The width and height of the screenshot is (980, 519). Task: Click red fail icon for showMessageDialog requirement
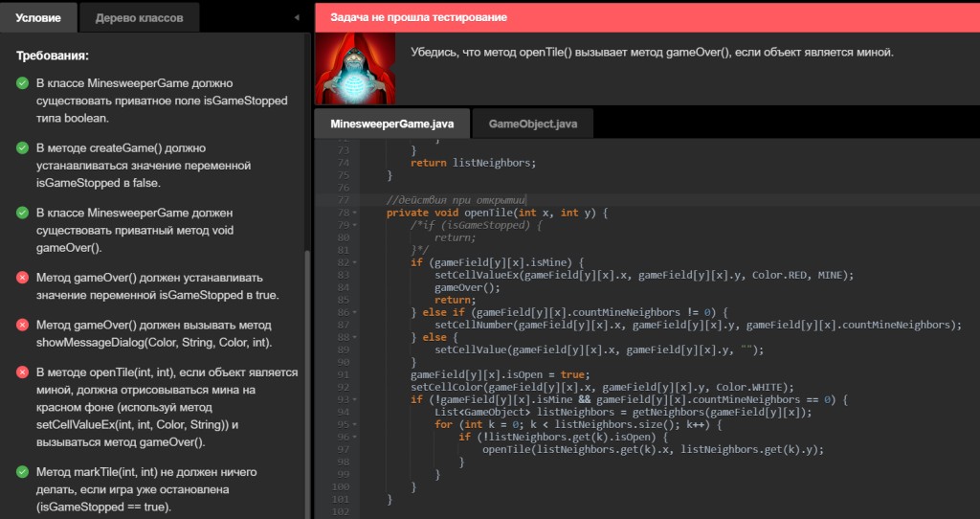[x=22, y=326]
